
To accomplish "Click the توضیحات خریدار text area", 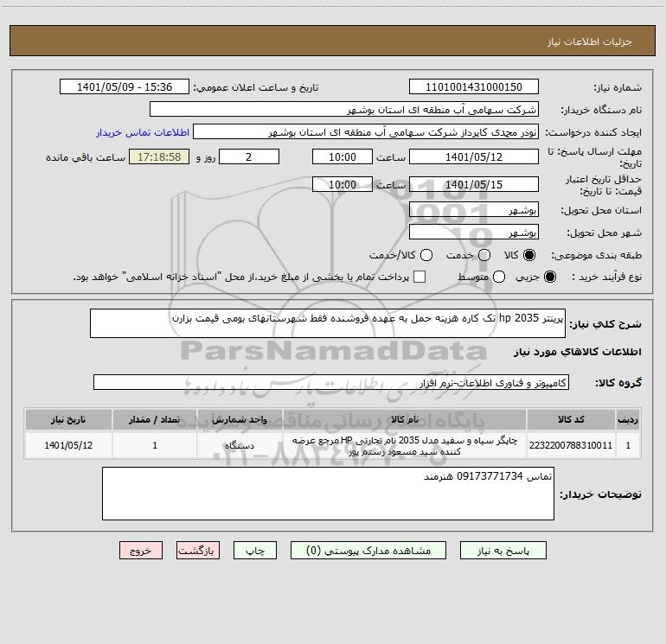I will tap(328, 494).
